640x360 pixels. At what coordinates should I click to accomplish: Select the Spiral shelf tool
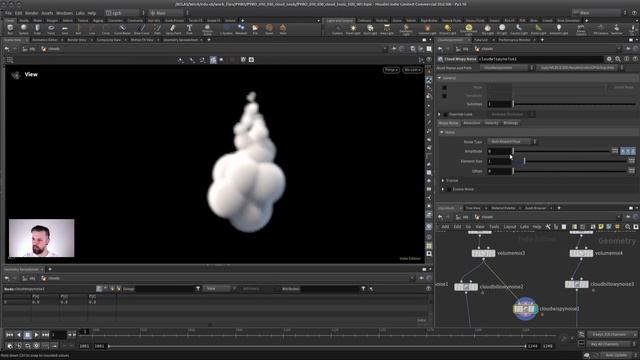269,29
